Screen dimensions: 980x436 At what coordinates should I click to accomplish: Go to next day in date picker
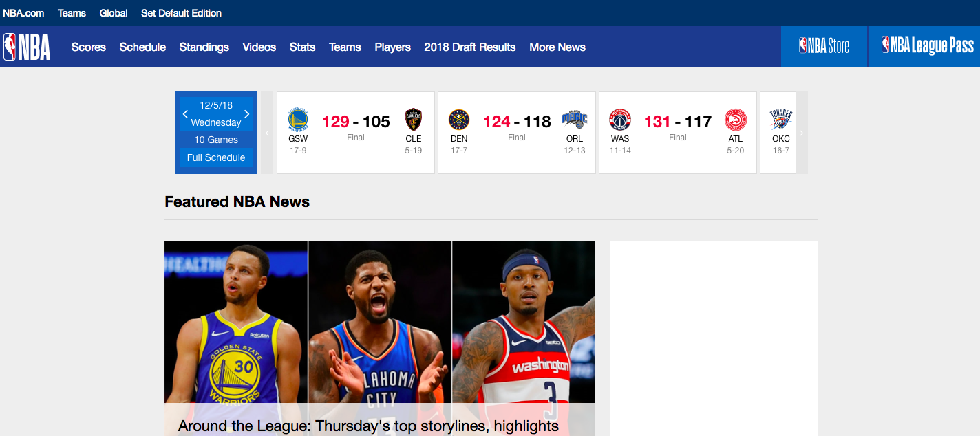point(247,114)
